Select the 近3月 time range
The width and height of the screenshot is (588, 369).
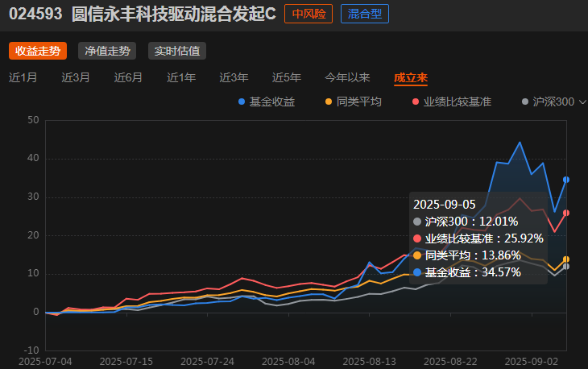point(76,77)
